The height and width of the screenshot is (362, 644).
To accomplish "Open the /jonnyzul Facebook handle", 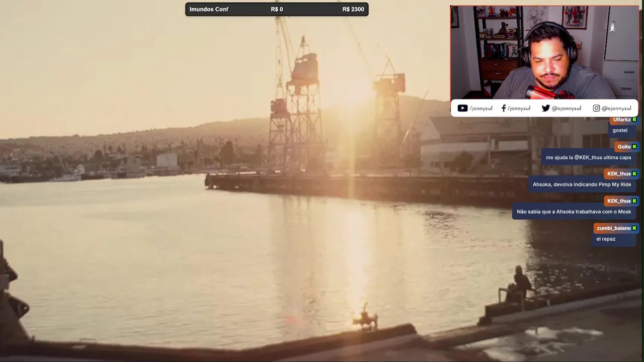I will (519, 108).
